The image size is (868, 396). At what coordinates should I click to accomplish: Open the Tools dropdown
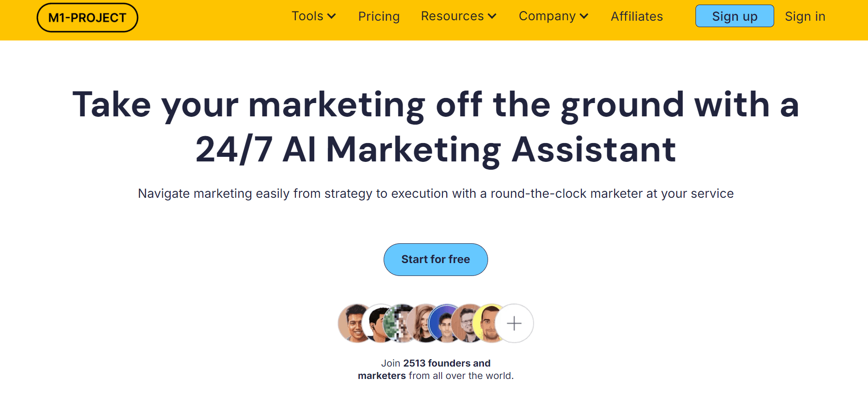tap(308, 16)
